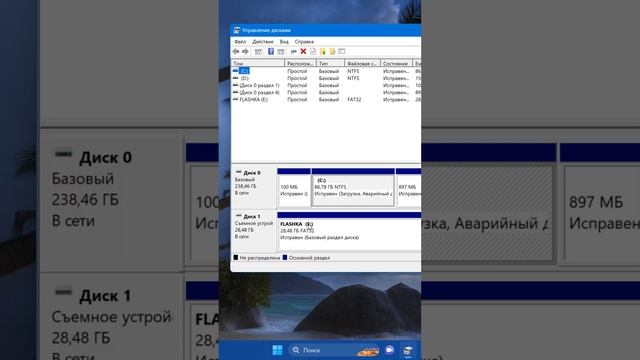Screen dimensions: 640x360
Task: Click NTFS cell in the (D:) row
Action: [x=353, y=78]
